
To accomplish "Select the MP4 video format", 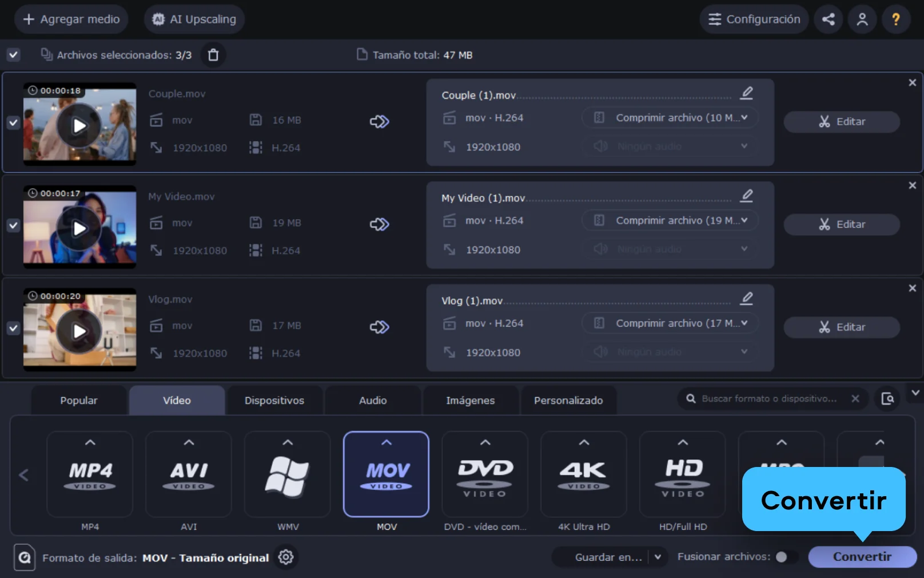I will [x=90, y=474].
